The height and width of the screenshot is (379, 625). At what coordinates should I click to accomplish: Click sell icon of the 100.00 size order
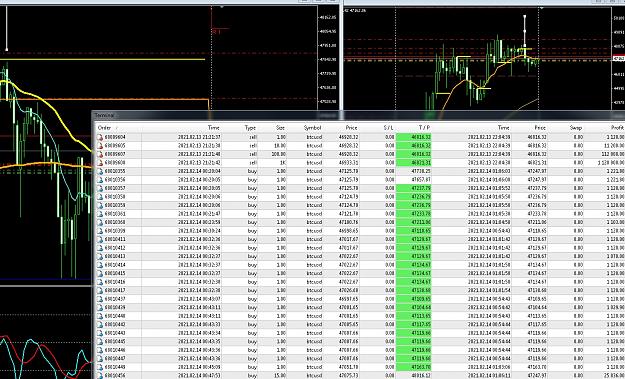tap(100, 154)
